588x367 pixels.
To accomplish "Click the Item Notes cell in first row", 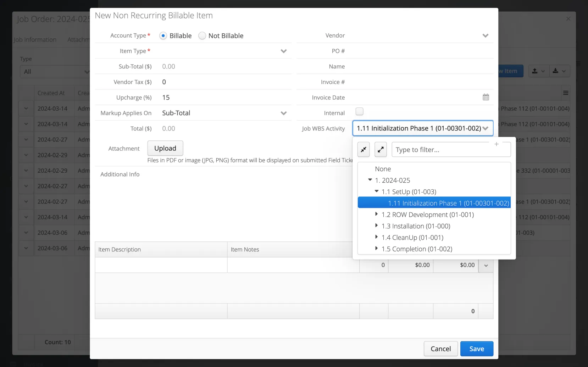I will tap(293, 265).
